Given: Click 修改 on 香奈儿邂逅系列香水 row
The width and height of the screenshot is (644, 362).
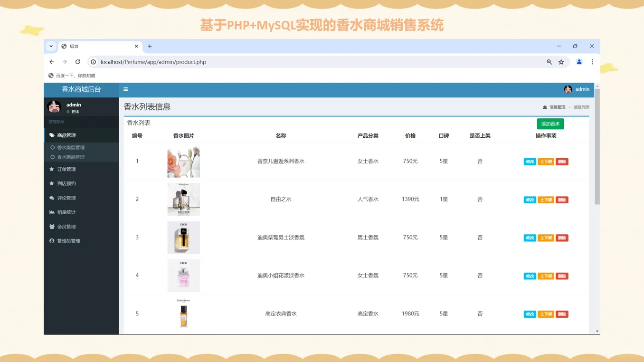Looking at the screenshot, I should click(530, 162).
